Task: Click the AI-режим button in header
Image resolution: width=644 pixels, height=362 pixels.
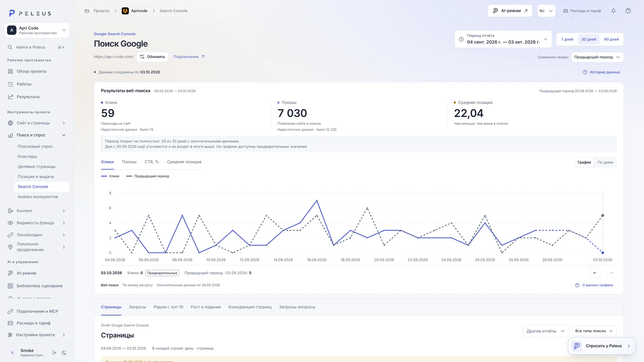Action: (510, 11)
